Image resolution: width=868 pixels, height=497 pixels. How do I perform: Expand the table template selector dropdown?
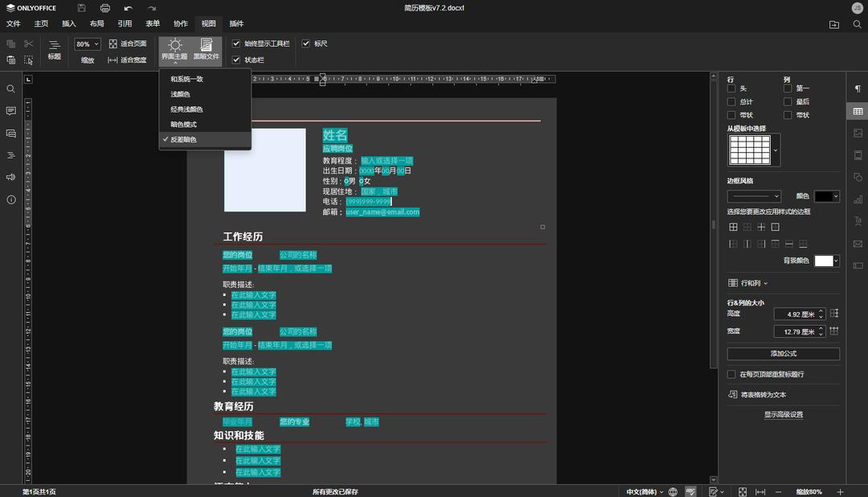(775, 149)
